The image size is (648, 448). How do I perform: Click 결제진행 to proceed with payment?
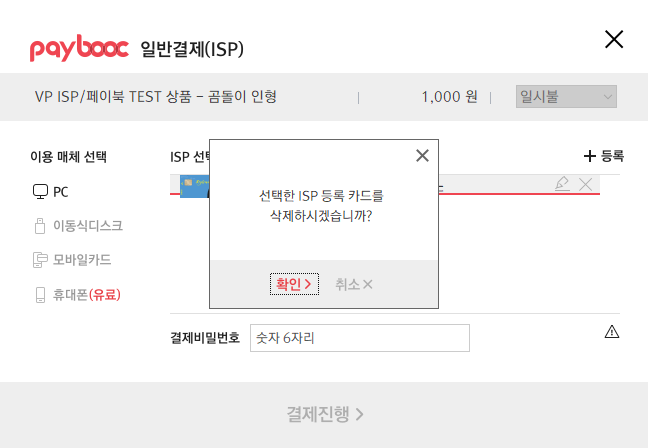[324, 414]
